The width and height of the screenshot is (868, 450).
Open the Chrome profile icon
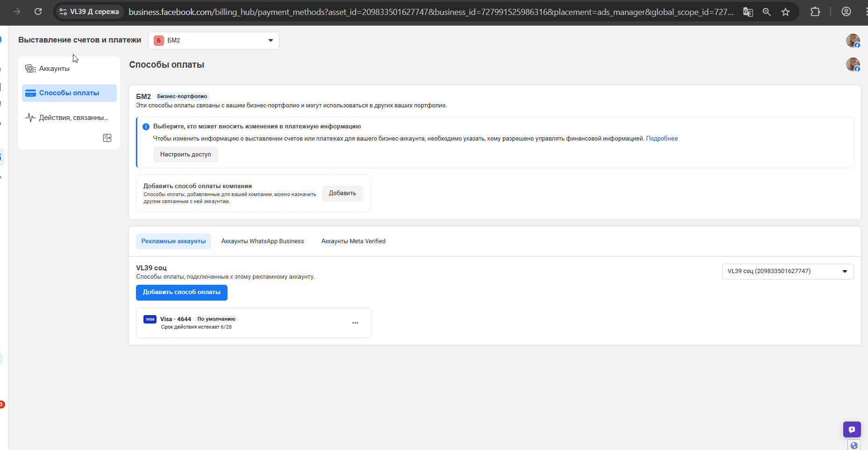click(x=846, y=12)
